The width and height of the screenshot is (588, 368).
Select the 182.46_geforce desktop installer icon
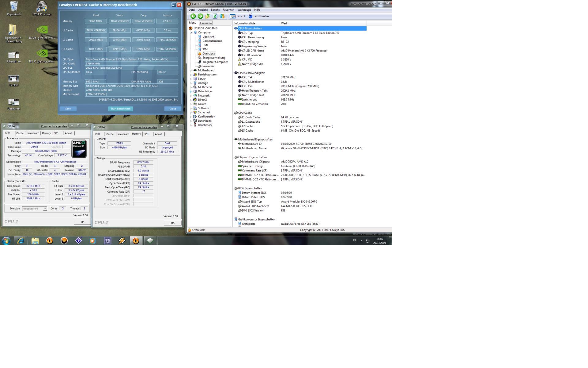tap(42, 33)
